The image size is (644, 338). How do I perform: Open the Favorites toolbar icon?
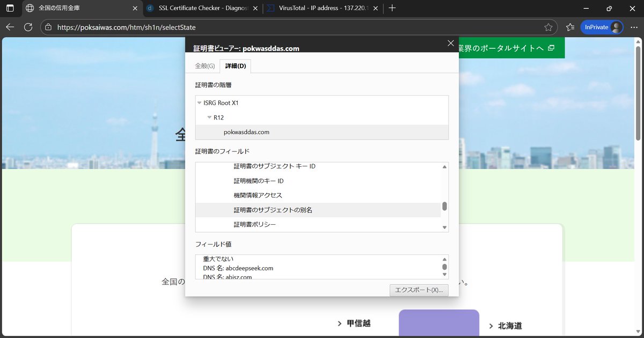pyautogui.click(x=570, y=27)
